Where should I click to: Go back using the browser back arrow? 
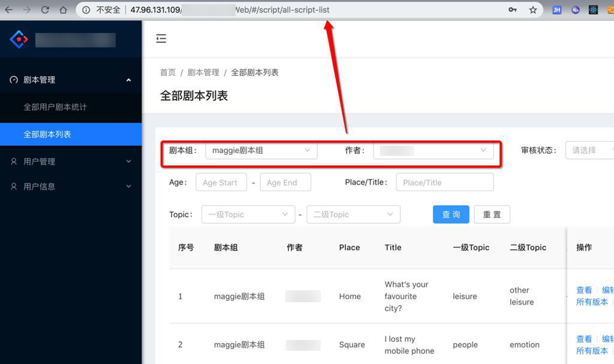8,10
